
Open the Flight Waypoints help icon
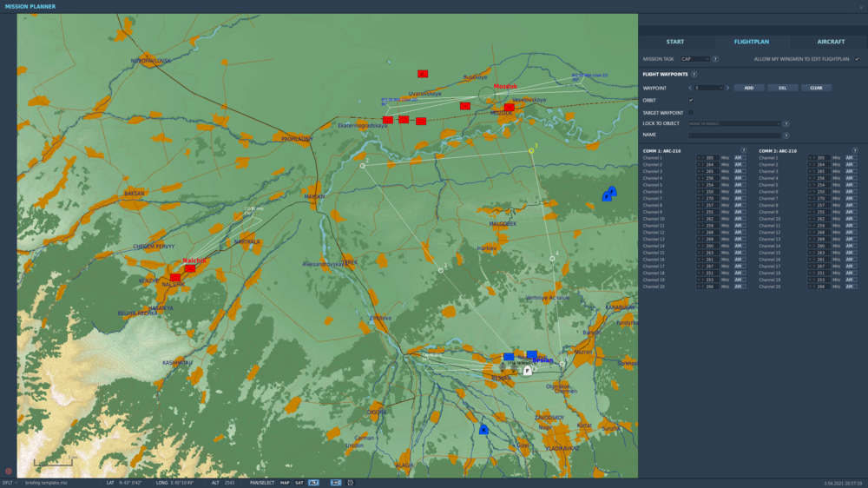694,75
